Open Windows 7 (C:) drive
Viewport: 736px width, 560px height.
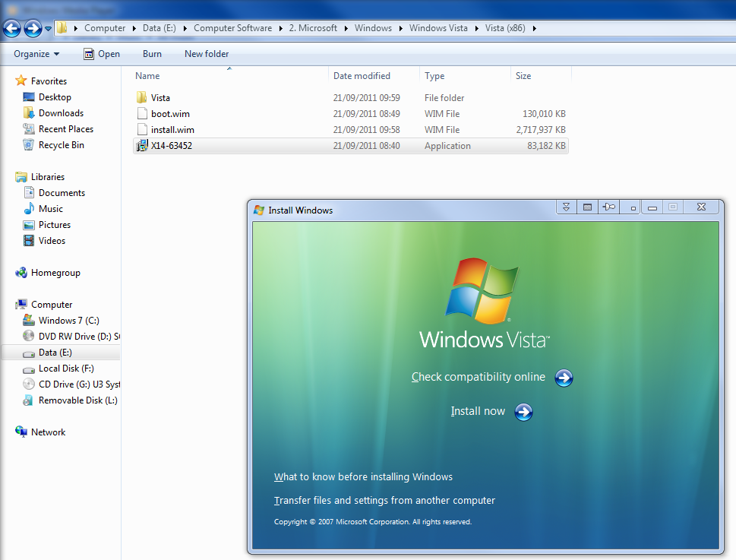pos(68,321)
